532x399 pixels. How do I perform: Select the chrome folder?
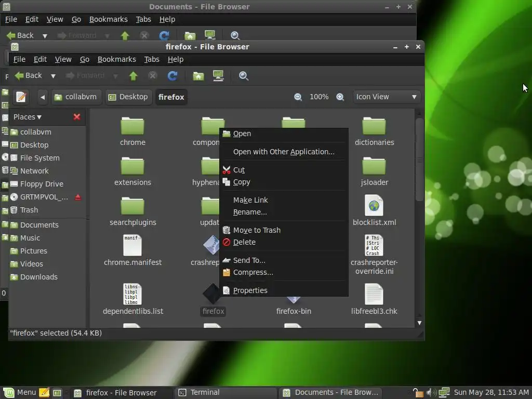pos(132,131)
